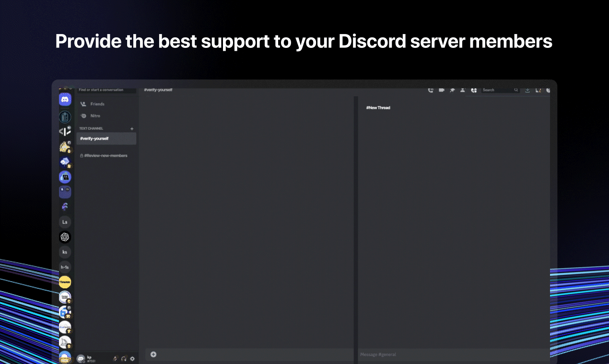Click Find or start a conversation field

tap(106, 90)
